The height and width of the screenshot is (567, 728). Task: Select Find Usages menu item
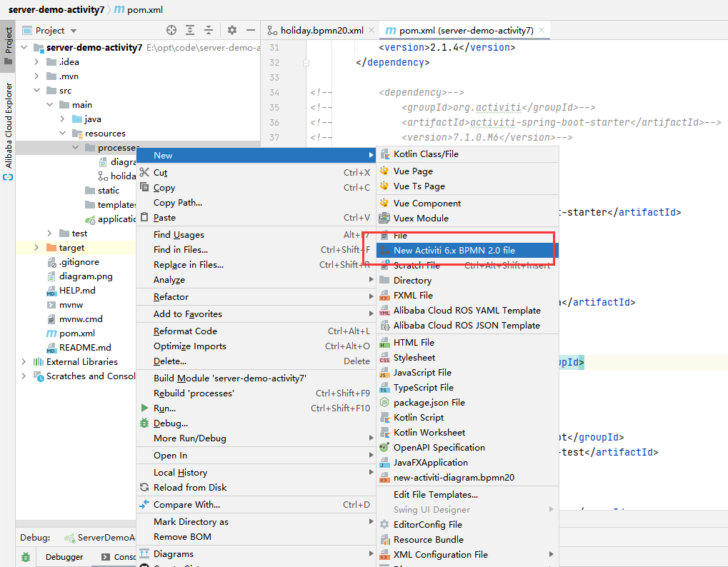pos(256,235)
